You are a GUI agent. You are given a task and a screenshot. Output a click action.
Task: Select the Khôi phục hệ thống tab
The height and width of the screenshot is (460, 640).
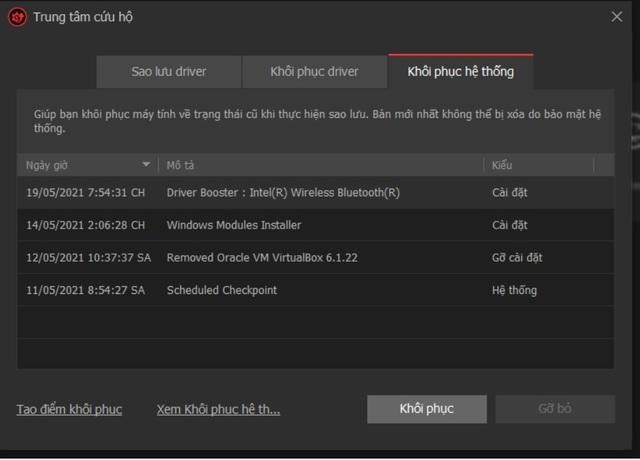[x=460, y=72]
